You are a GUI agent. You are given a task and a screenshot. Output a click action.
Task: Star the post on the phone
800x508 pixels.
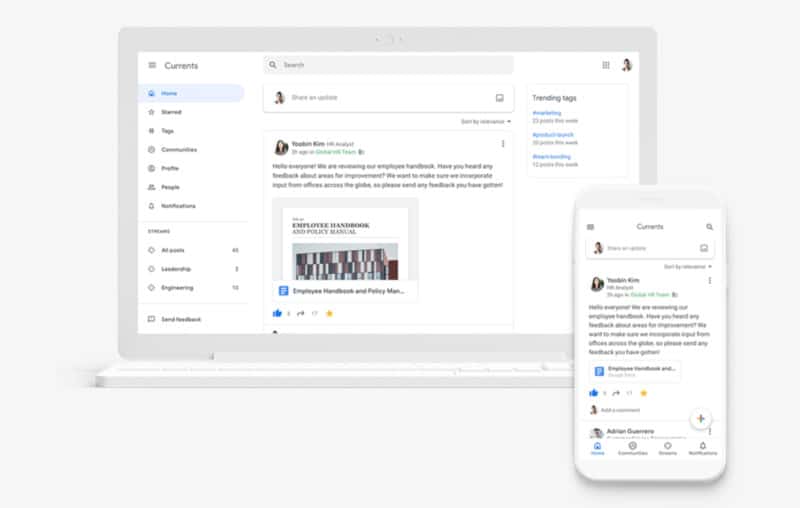[643, 393]
